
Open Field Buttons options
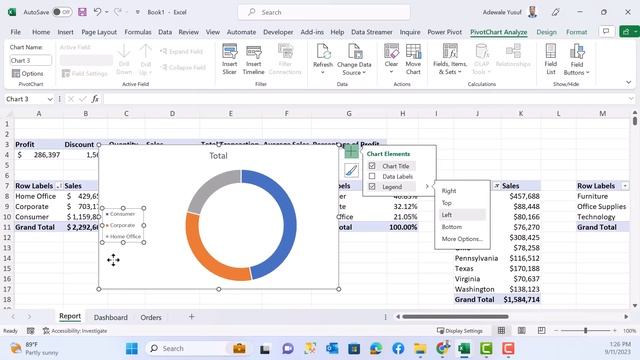576,60
